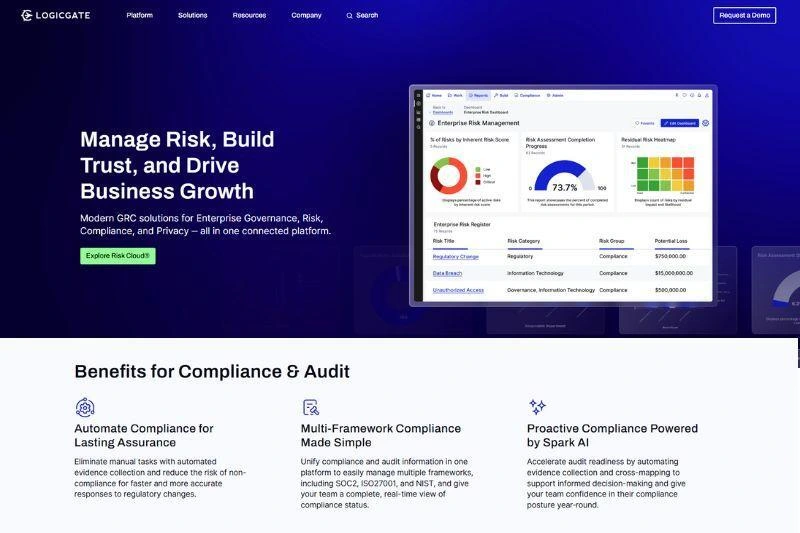This screenshot has height=533, width=800.
Task: Click the LogicGate logo
Action: pyautogui.click(x=56, y=15)
